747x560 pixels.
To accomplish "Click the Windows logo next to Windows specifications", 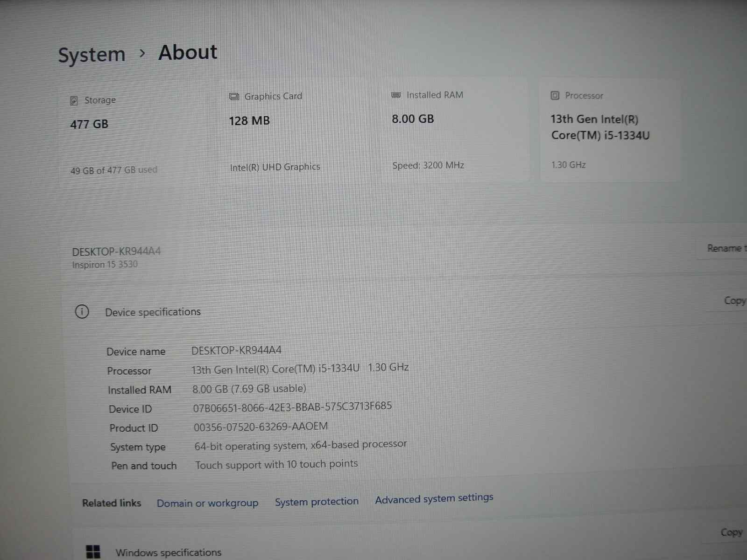I will coord(94,552).
